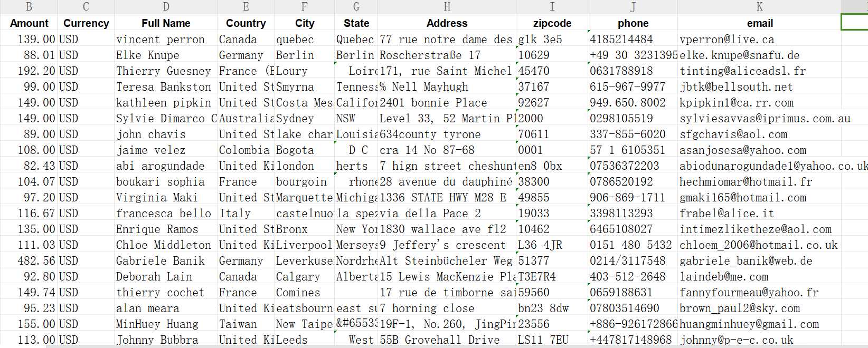Click the Country header cell
The height and width of the screenshot is (348, 868).
click(x=246, y=23)
